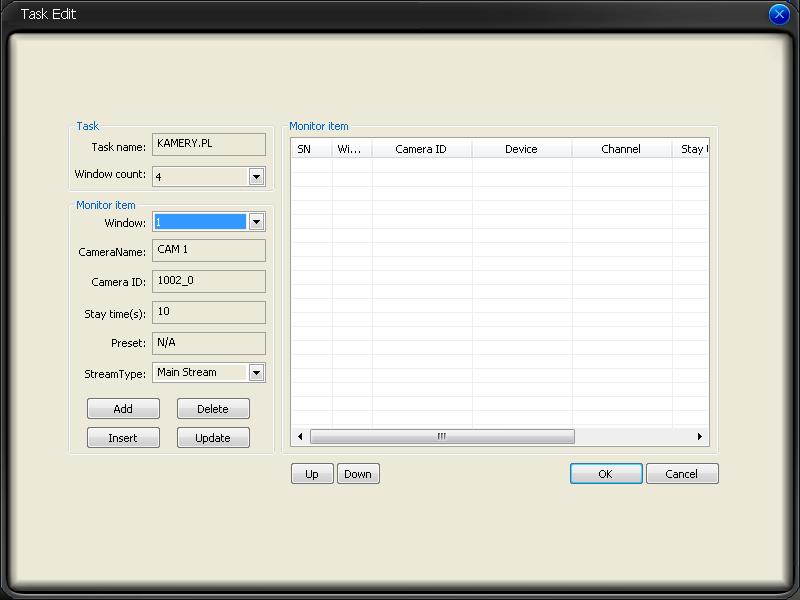Click the Channel column header

pyautogui.click(x=621, y=149)
